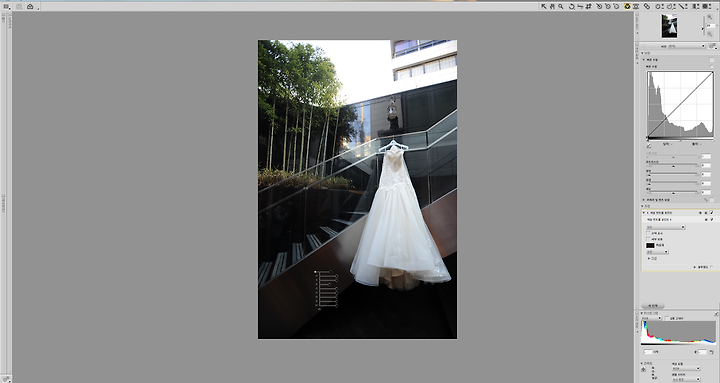The width and height of the screenshot is (720, 383).
Task: Click the control point marker on the photo
Action: pyautogui.click(x=315, y=272)
